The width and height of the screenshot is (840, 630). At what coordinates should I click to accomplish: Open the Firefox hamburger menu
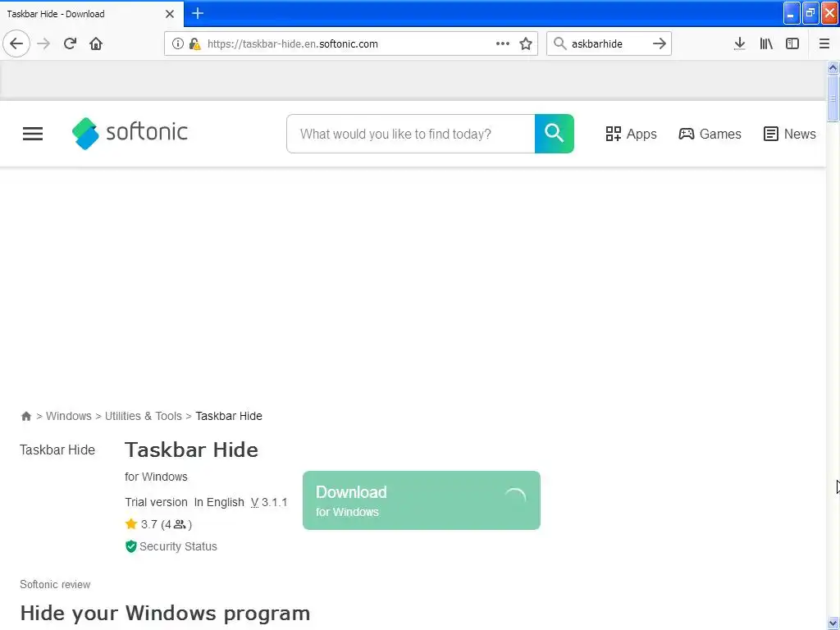[824, 43]
